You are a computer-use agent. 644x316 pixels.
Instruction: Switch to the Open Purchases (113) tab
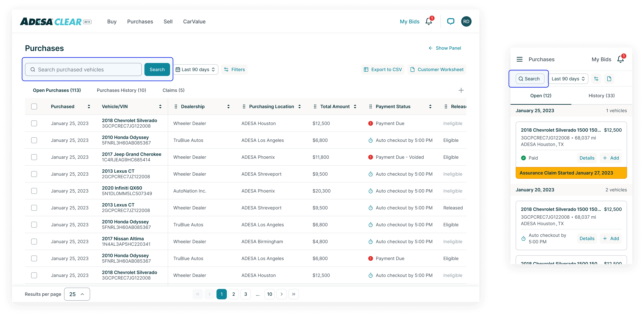tap(57, 90)
